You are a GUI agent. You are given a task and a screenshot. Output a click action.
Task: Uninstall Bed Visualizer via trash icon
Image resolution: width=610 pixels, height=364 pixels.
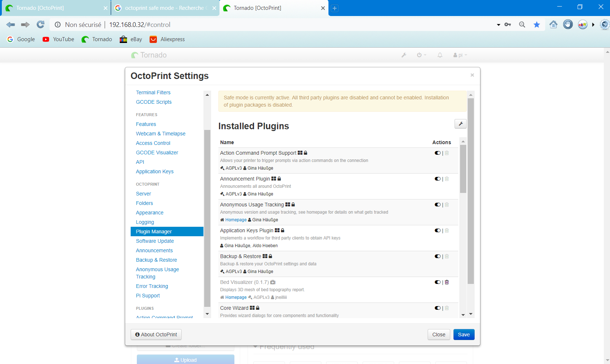pos(447,282)
